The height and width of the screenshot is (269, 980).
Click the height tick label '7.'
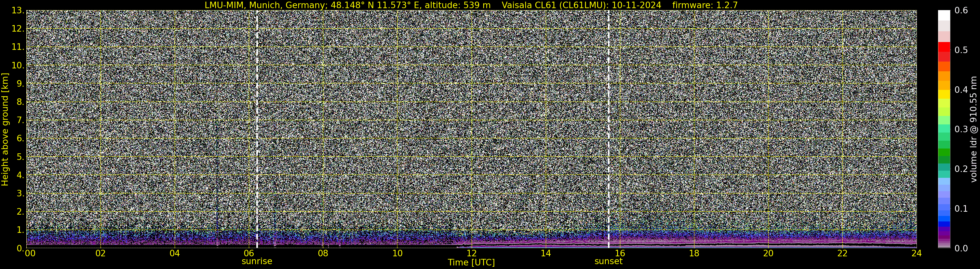click(x=20, y=120)
